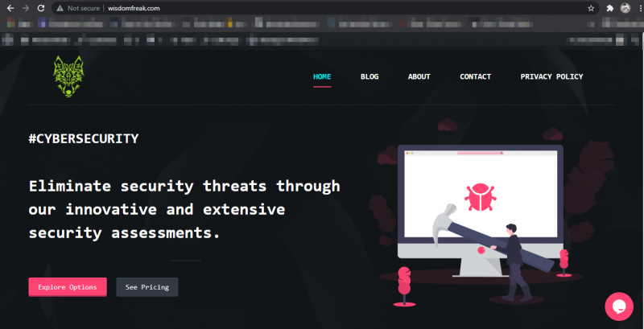Open the Chrome three-dot menu
The width and height of the screenshot is (644, 329).
(x=638, y=8)
